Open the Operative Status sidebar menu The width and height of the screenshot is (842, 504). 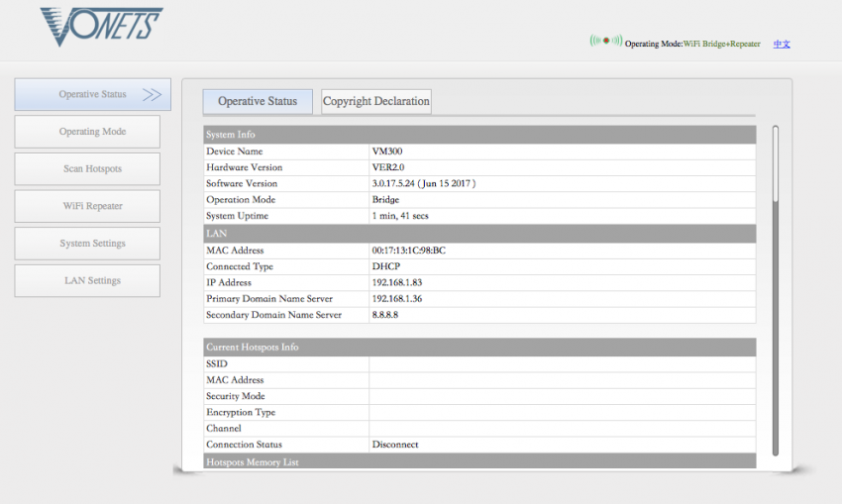pos(92,94)
